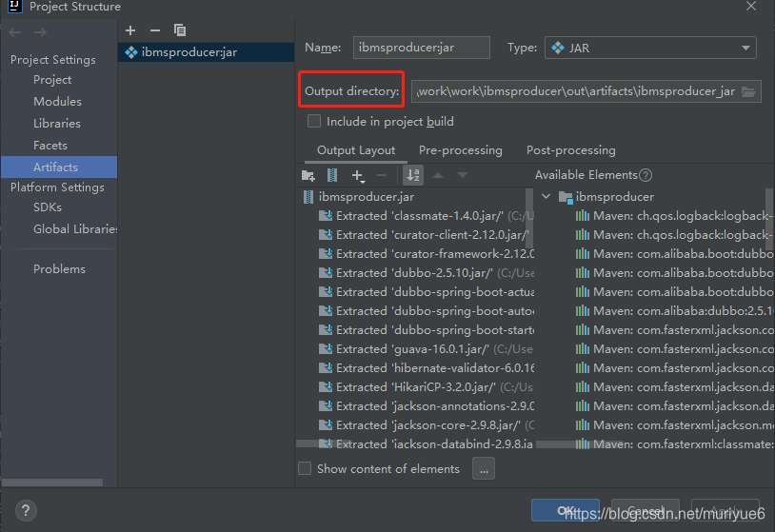Switch to Pre-processing tab
Screen dimensions: 775x532
(460, 150)
